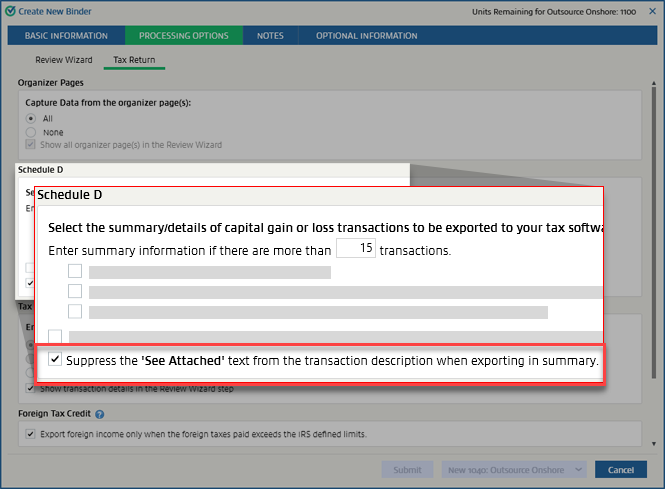This screenshot has width=665, height=489.
Task: Click the scrollbar down arrow
Action: coord(654,444)
